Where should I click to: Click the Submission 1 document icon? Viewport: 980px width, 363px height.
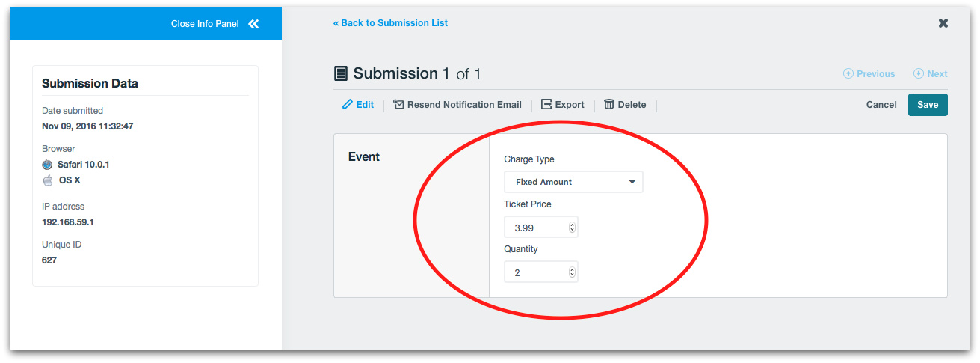pos(341,73)
